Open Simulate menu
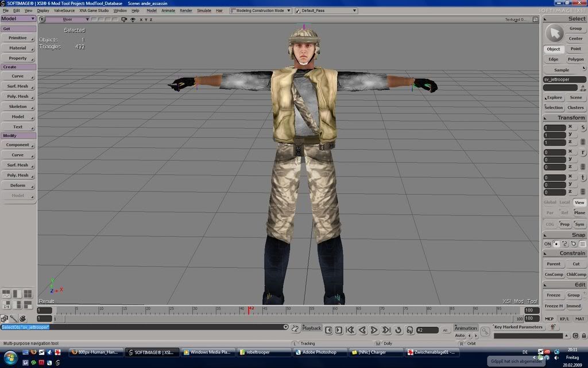The height and width of the screenshot is (368, 588). tap(204, 10)
